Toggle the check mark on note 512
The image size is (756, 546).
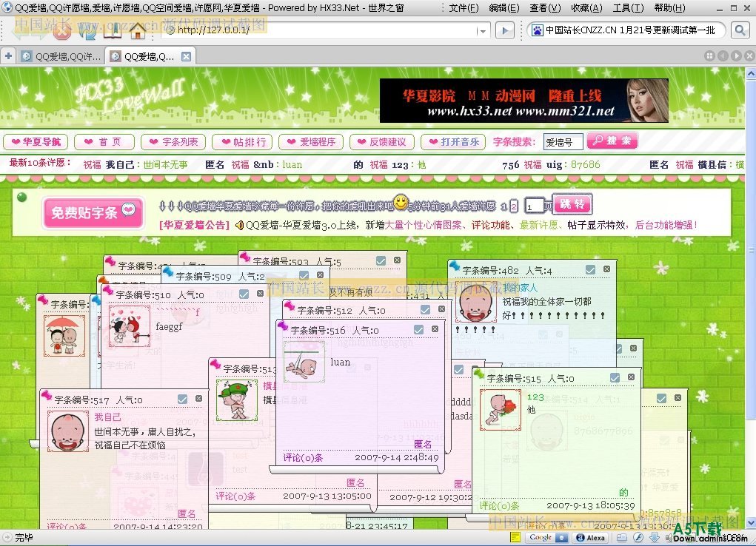(425, 309)
